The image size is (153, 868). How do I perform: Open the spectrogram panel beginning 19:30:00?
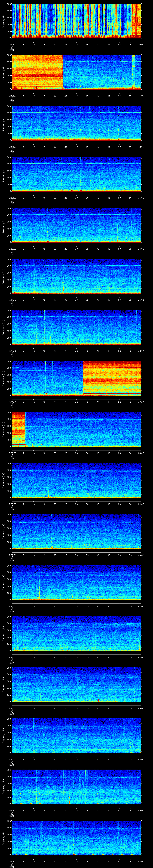click(76, 72)
